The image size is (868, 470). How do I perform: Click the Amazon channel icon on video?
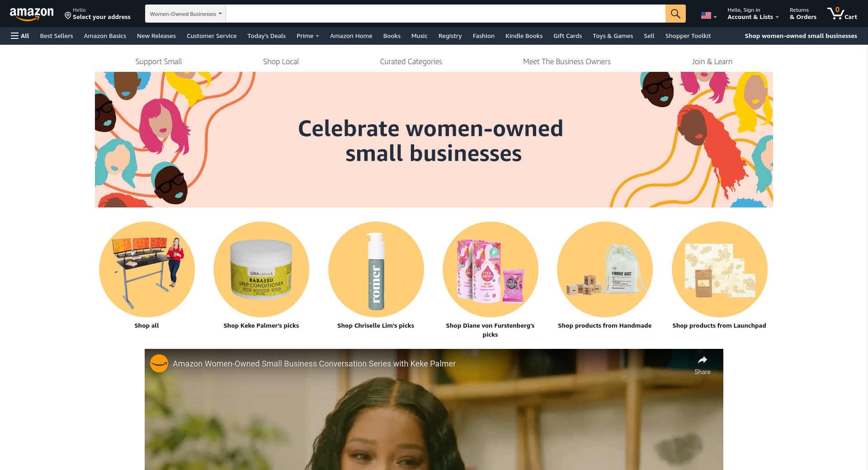[x=159, y=363]
